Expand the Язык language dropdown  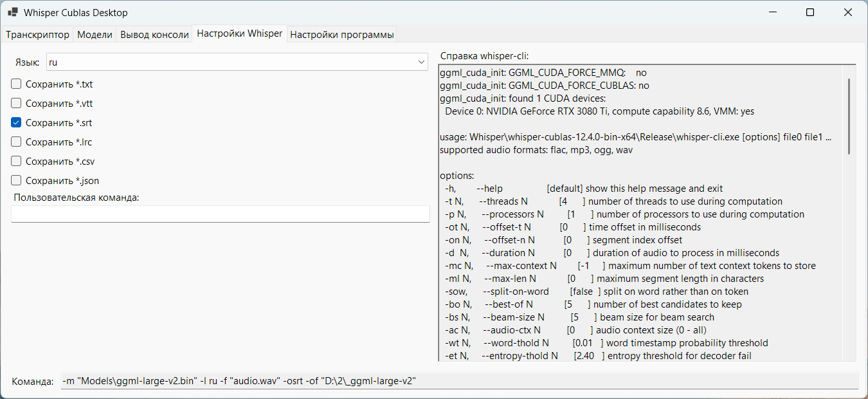point(421,62)
